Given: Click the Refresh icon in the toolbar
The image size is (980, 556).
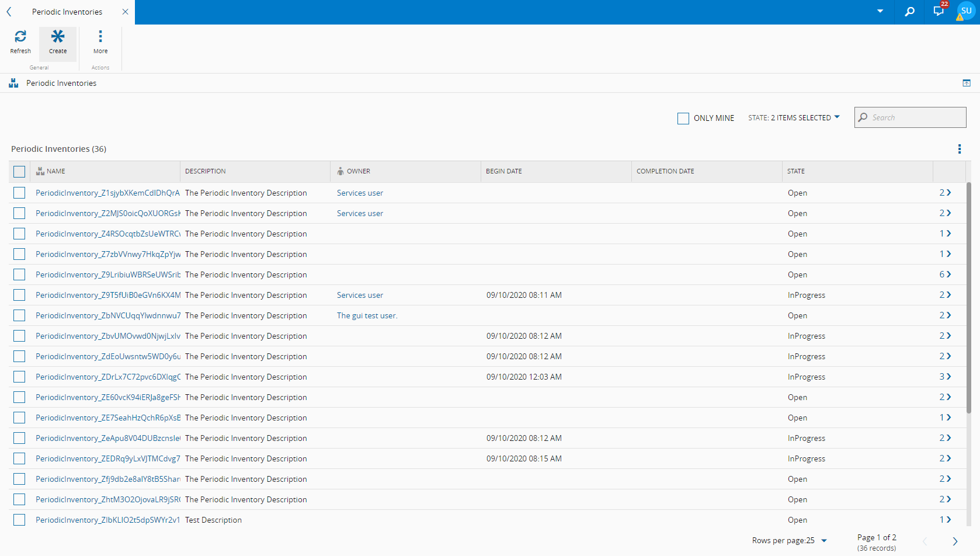Looking at the screenshot, I should coord(20,37).
